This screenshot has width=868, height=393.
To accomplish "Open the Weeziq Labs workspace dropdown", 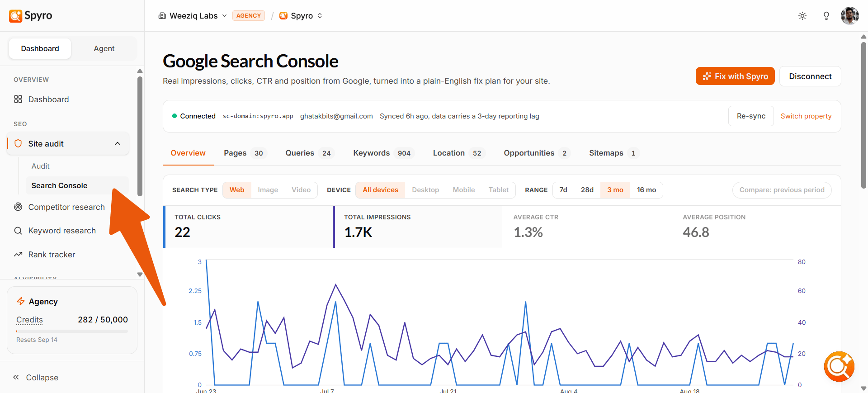I will (193, 16).
